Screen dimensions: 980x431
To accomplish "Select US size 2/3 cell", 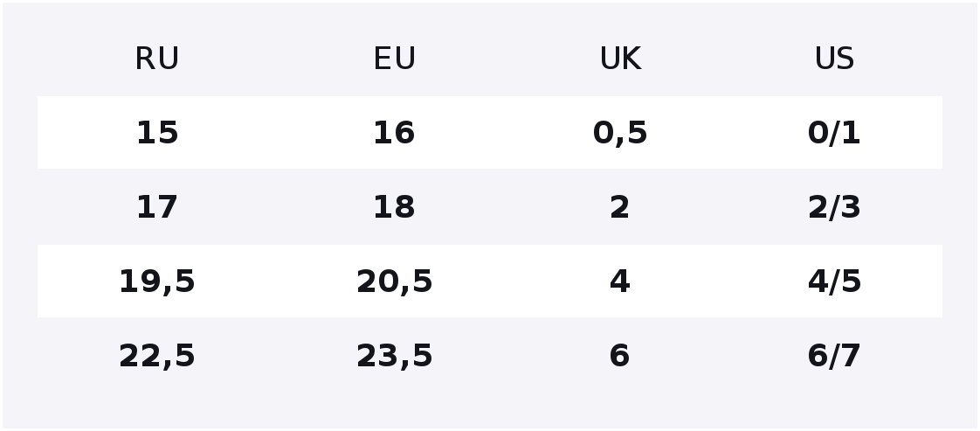I will (834, 208).
